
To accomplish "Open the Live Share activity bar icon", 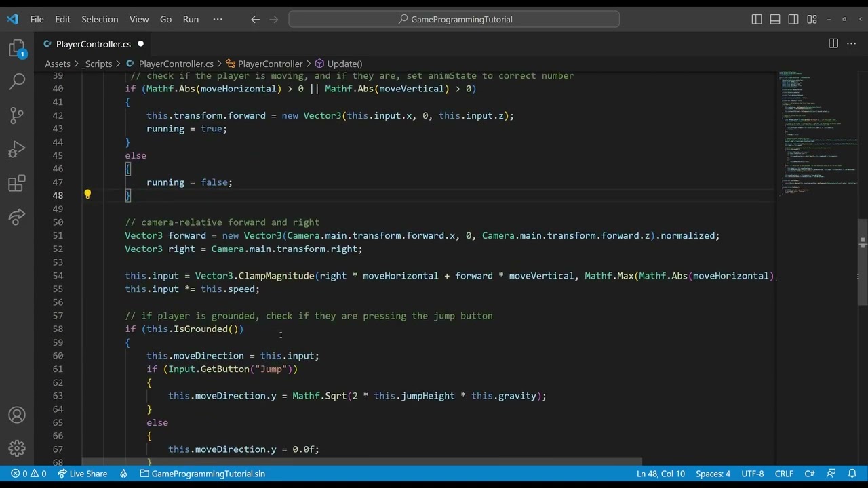I will [17, 217].
